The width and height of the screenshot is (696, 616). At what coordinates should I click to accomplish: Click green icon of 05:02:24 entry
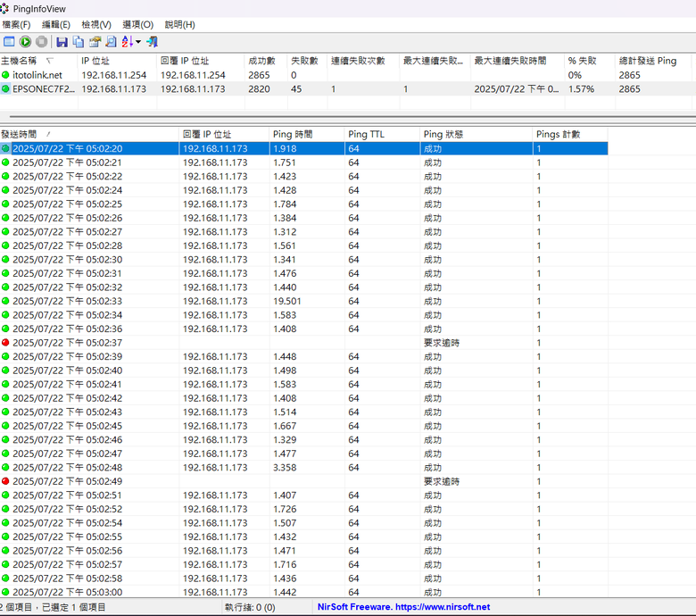(5, 189)
